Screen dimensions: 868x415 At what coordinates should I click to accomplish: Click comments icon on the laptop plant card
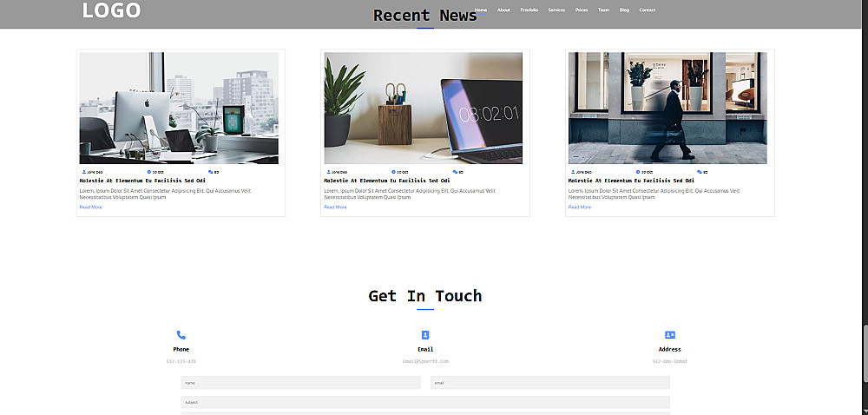pyautogui.click(x=455, y=172)
